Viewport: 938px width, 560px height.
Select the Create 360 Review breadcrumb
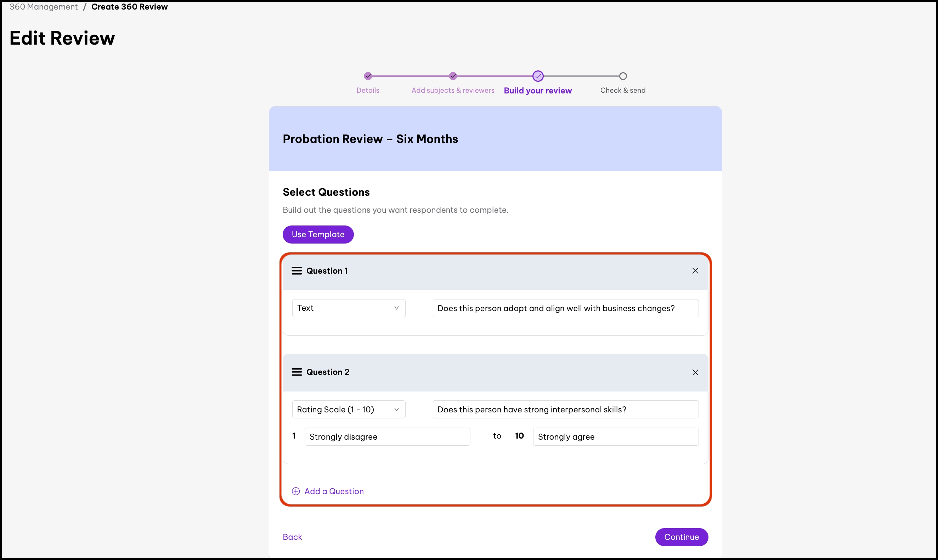point(129,7)
